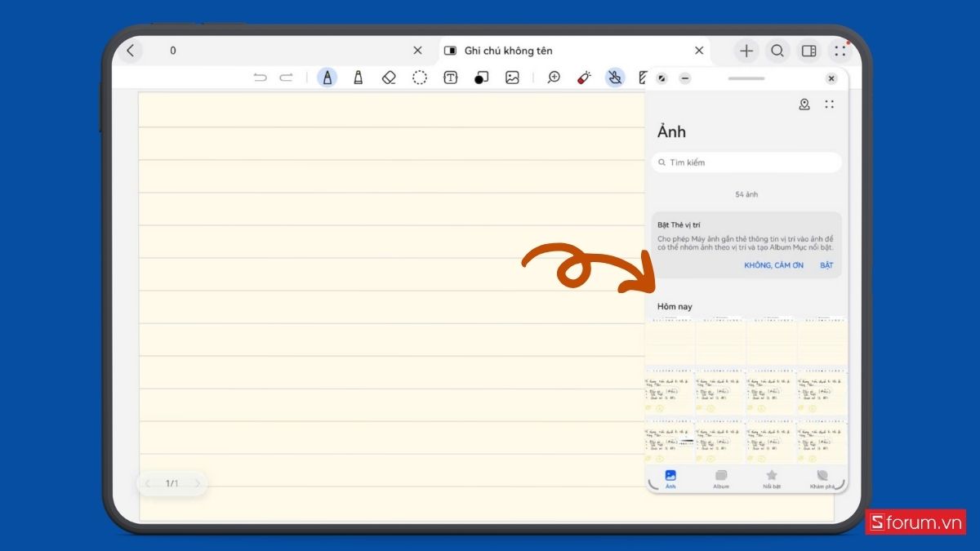Toggle the split view layout icon

pyautogui.click(x=808, y=51)
